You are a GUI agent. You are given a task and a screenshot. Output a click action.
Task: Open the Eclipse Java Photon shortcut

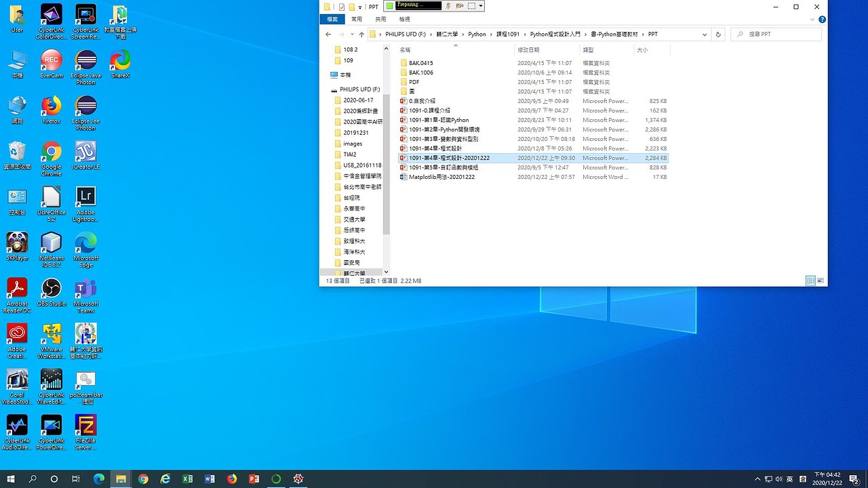coord(85,67)
